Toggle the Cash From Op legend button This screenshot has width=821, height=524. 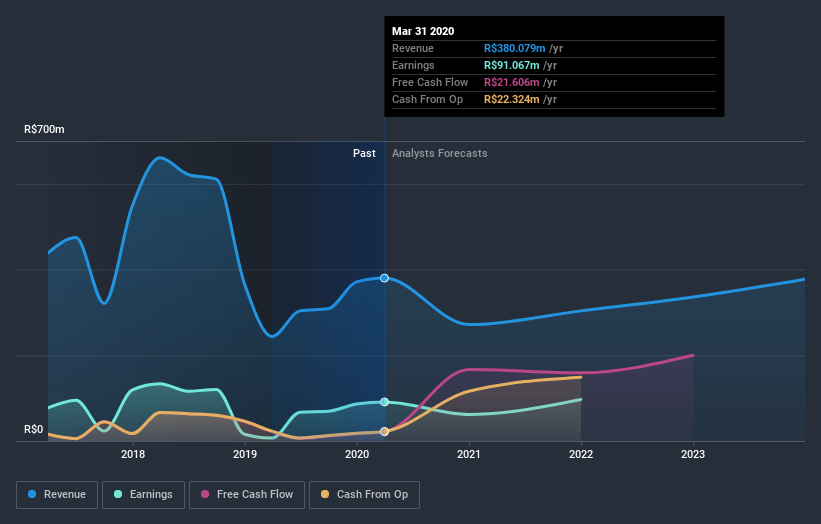click(364, 495)
